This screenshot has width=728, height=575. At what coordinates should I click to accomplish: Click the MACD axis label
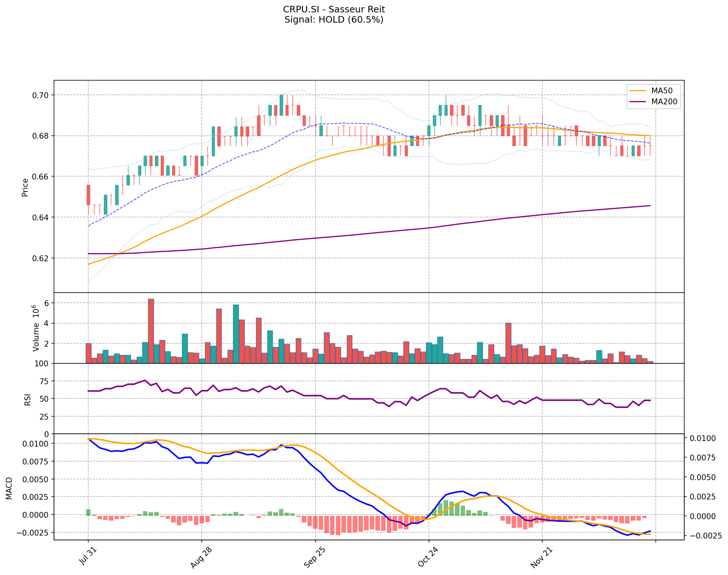(x=9, y=488)
